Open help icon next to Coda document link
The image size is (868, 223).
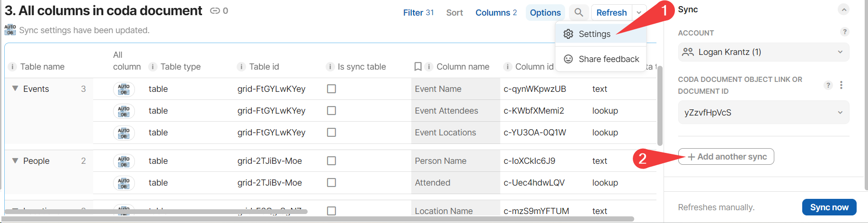(828, 85)
